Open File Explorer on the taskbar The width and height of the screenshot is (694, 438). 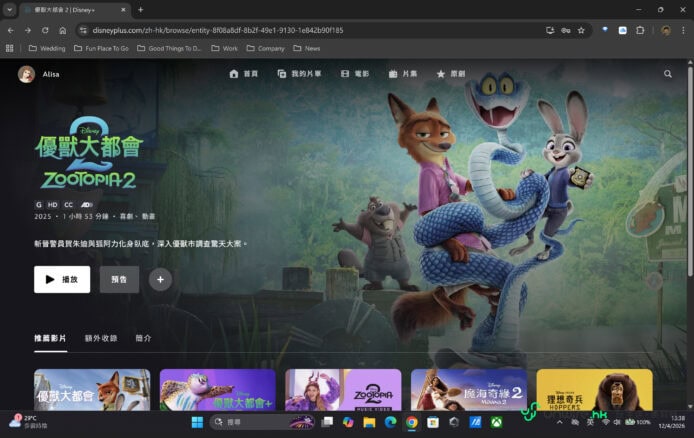click(369, 423)
